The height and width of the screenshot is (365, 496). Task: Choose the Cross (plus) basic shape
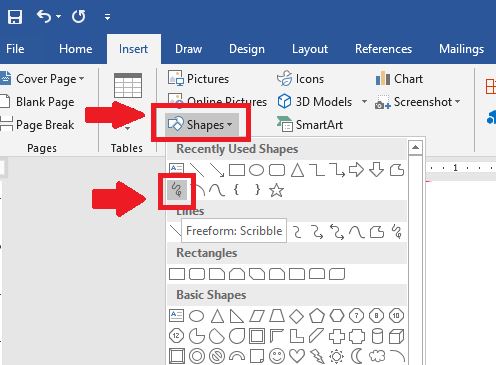tap(337, 336)
